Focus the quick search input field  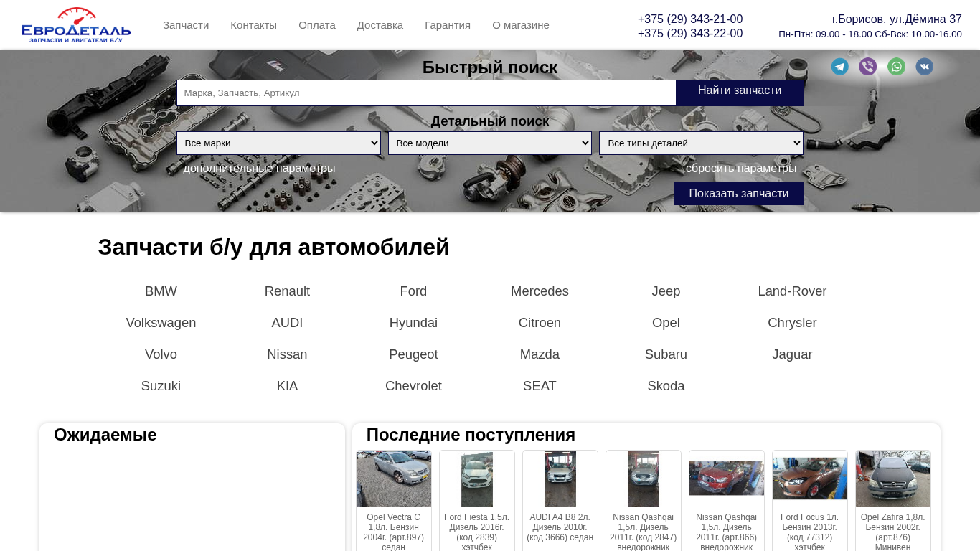click(x=426, y=93)
